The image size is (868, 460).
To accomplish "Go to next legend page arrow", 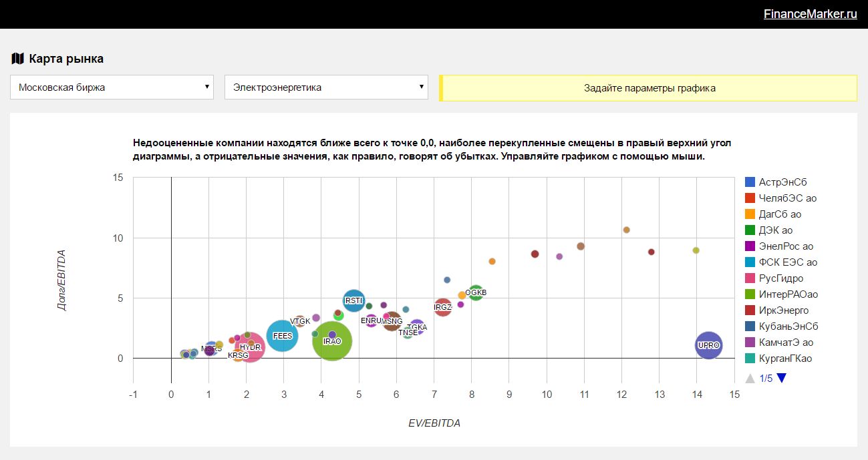I will pos(782,378).
